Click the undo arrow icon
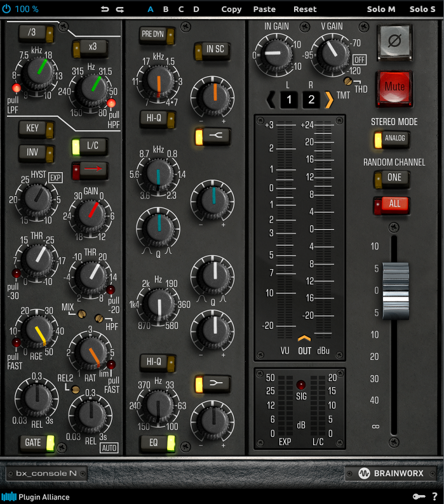The height and width of the screenshot is (504, 444). (x=105, y=9)
